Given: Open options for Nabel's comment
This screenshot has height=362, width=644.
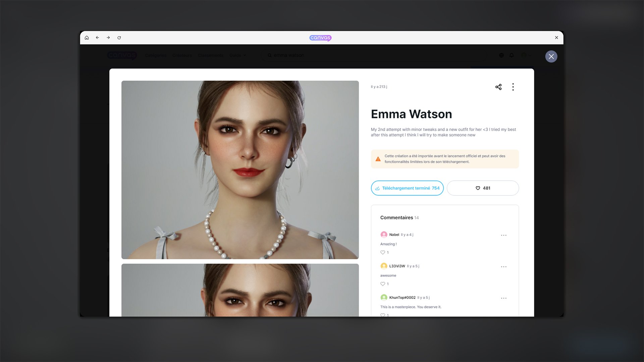Looking at the screenshot, I should pos(503,235).
